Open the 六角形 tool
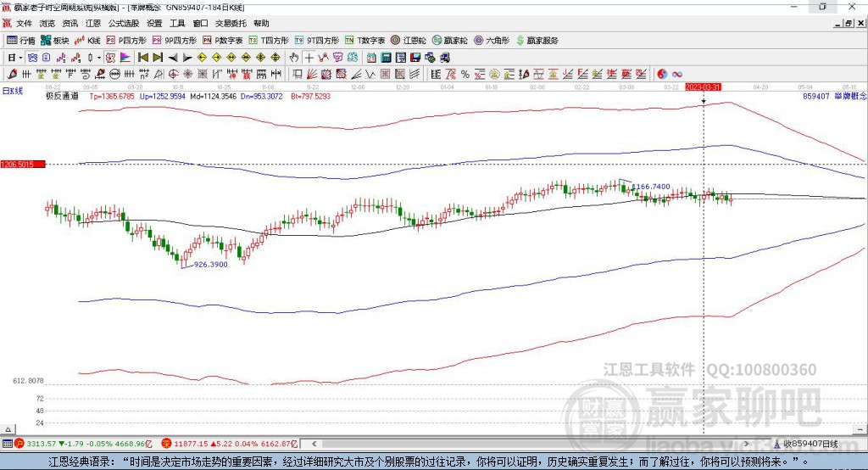The width and height of the screenshot is (868, 470). click(492, 41)
